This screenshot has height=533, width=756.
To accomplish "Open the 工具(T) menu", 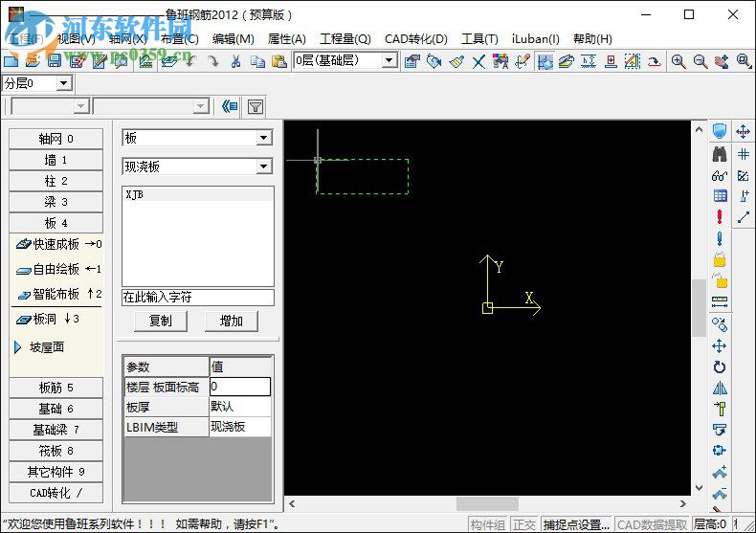I will 479,39.
